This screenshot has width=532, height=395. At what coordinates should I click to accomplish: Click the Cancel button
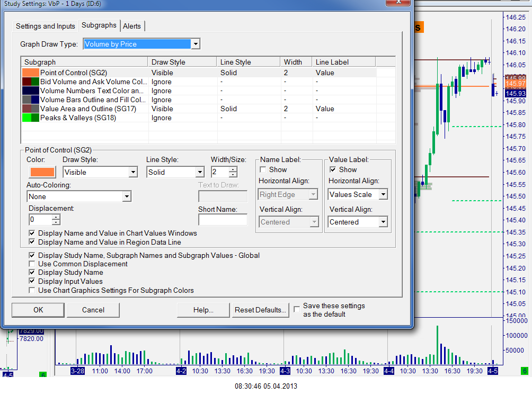point(93,310)
